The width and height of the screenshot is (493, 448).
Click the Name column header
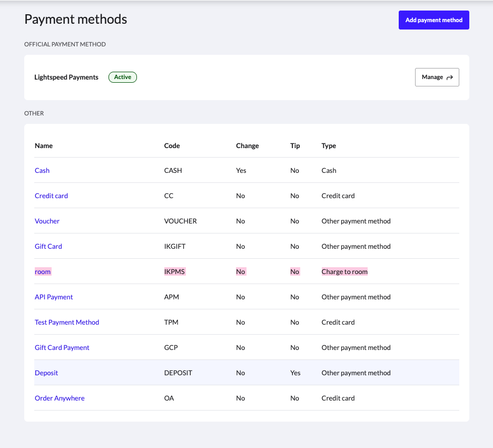click(x=44, y=145)
